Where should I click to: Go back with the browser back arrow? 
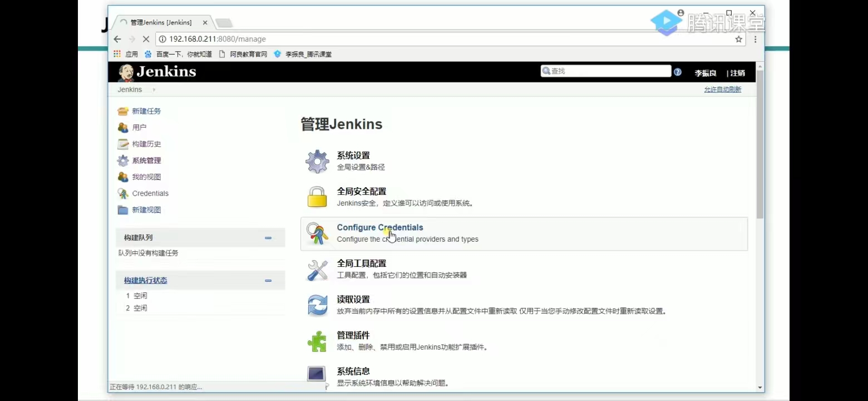(x=117, y=39)
